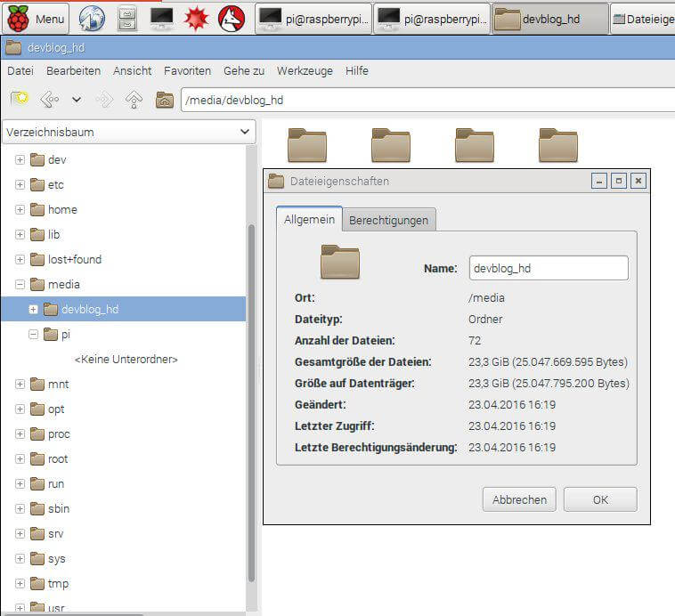Go up one directory with up arrow
Image resolution: width=675 pixels, height=616 pixels.
pos(134,100)
